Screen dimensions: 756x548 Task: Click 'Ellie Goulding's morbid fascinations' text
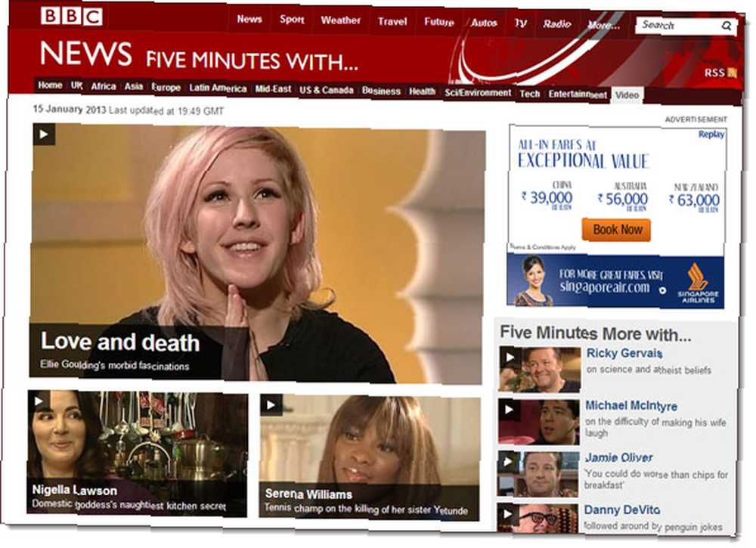coord(115,365)
